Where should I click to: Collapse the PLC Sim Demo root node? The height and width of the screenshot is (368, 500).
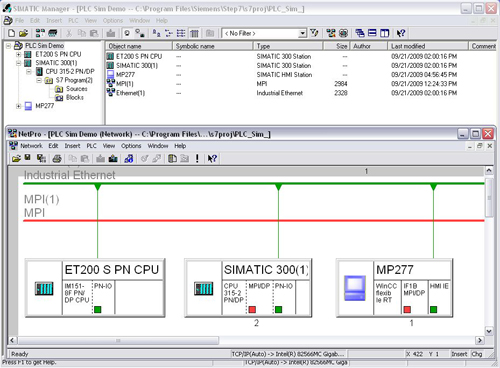9,46
